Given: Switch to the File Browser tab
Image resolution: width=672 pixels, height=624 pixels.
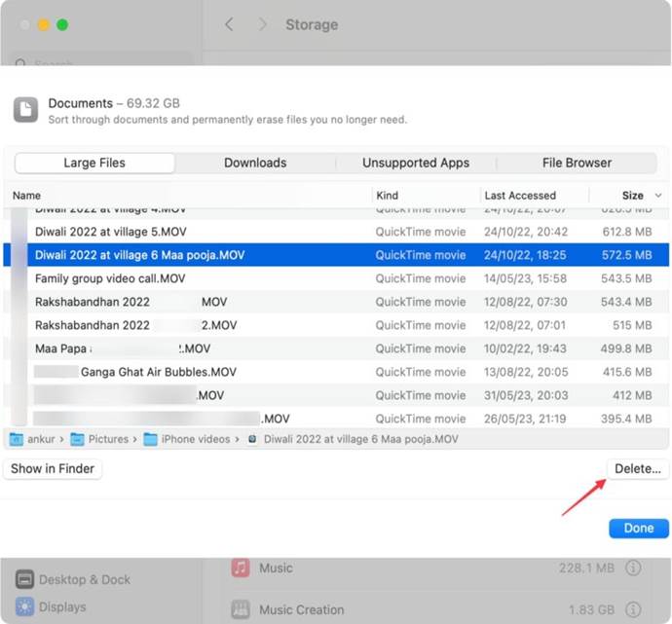Looking at the screenshot, I should (x=577, y=163).
